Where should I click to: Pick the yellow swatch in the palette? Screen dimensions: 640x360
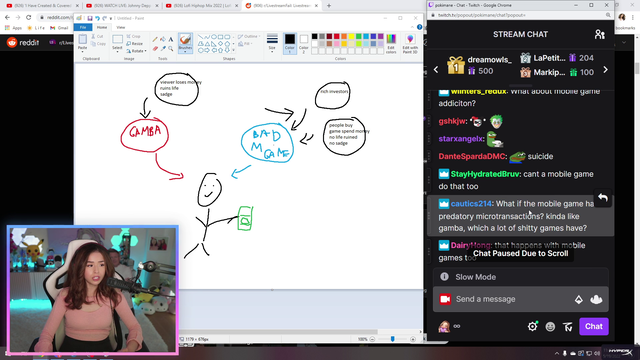tap(351, 37)
